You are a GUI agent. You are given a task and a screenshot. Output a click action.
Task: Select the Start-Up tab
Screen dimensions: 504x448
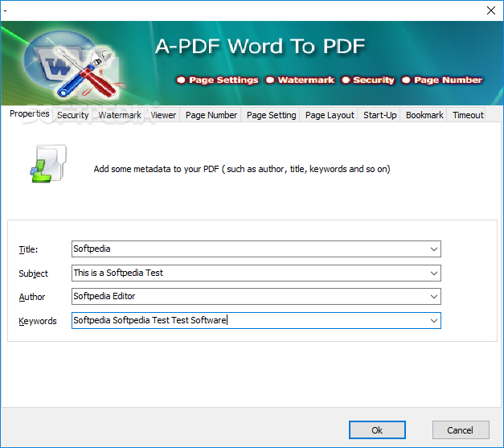(379, 115)
